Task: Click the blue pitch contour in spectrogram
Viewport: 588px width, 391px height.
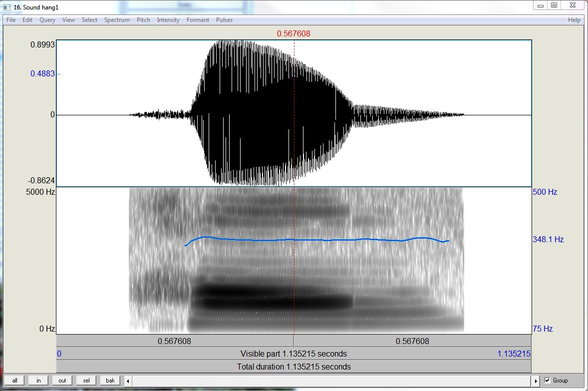Action: point(317,239)
